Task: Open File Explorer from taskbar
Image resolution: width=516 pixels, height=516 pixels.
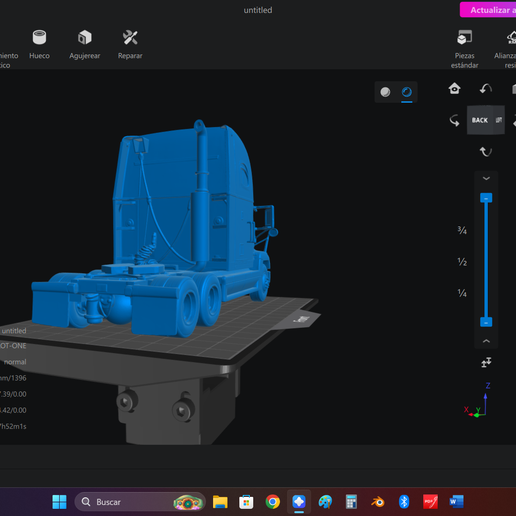Action: tap(220, 502)
